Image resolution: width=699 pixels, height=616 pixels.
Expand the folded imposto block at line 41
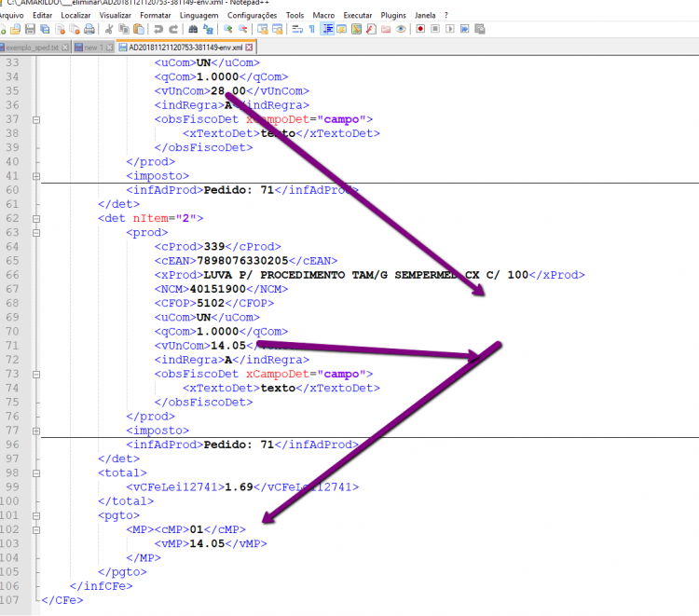pos(36,176)
